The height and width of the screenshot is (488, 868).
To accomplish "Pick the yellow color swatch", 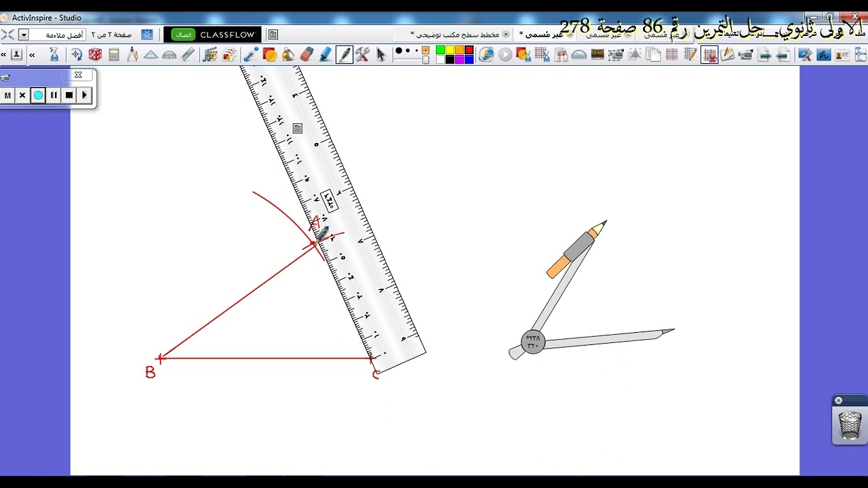I will (x=450, y=50).
